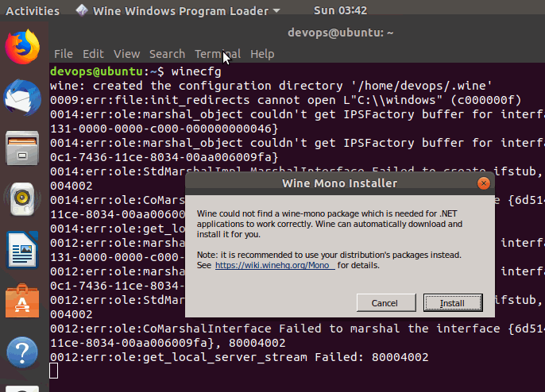
Task: Click the 'created the configuration directory' line
Action: 271,86
